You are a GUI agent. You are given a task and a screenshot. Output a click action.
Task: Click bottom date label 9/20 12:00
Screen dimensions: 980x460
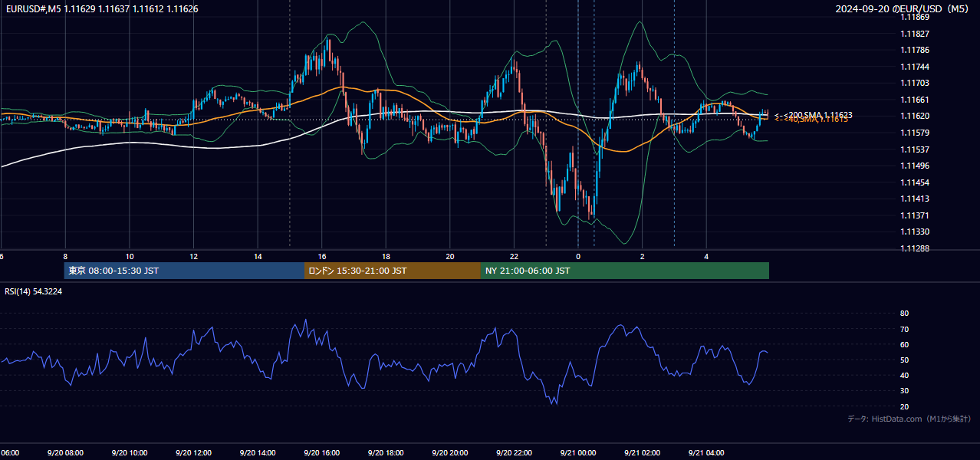[194, 453]
